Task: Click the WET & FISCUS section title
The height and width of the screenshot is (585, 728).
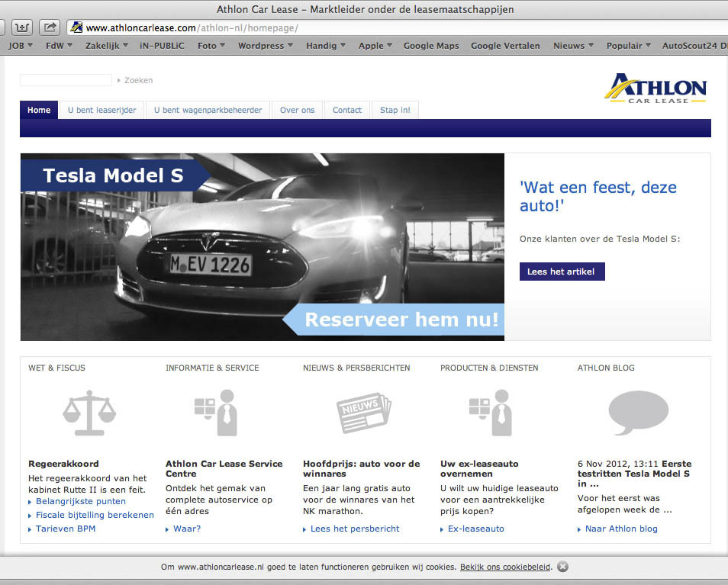Action: pyautogui.click(x=56, y=368)
